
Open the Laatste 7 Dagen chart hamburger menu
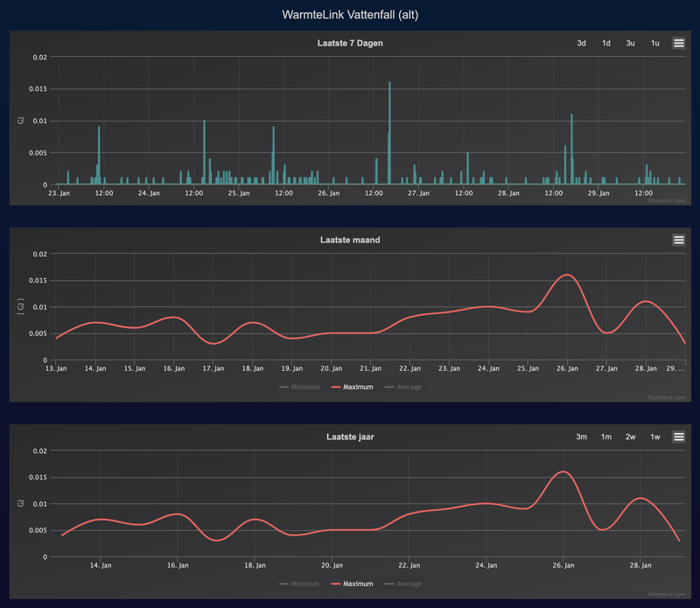tap(679, 43)
